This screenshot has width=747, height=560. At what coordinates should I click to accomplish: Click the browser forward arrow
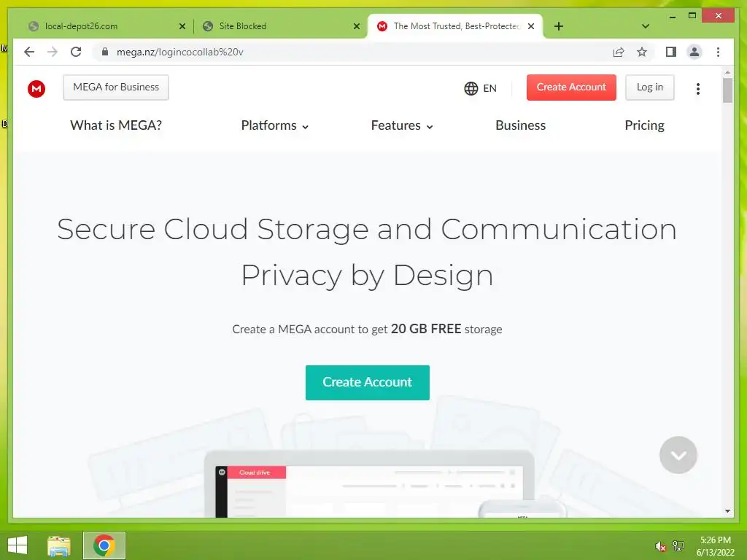coord(53,52)
